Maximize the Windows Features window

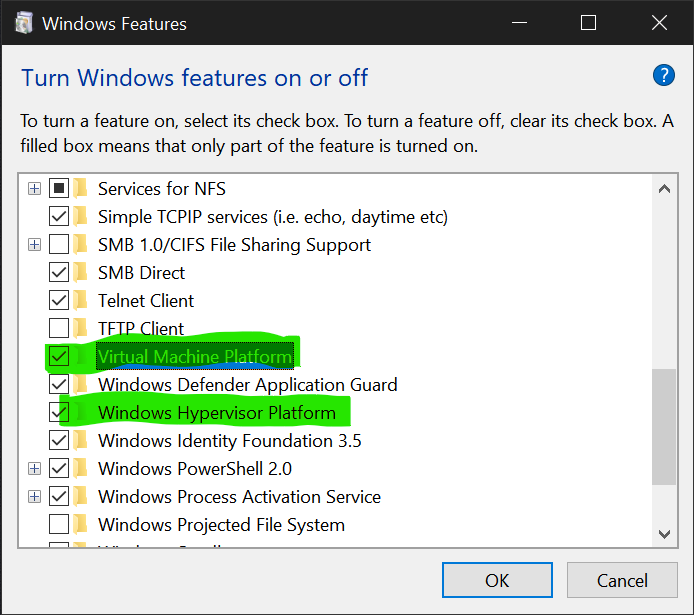point(588,23)
